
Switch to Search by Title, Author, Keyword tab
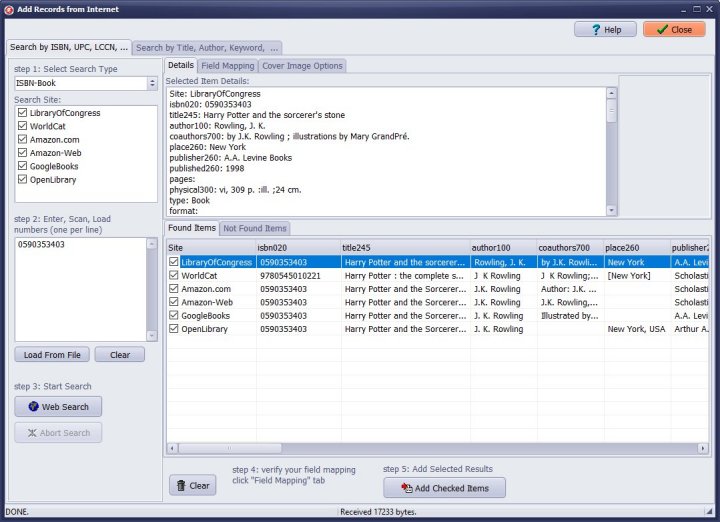(207, 48)
